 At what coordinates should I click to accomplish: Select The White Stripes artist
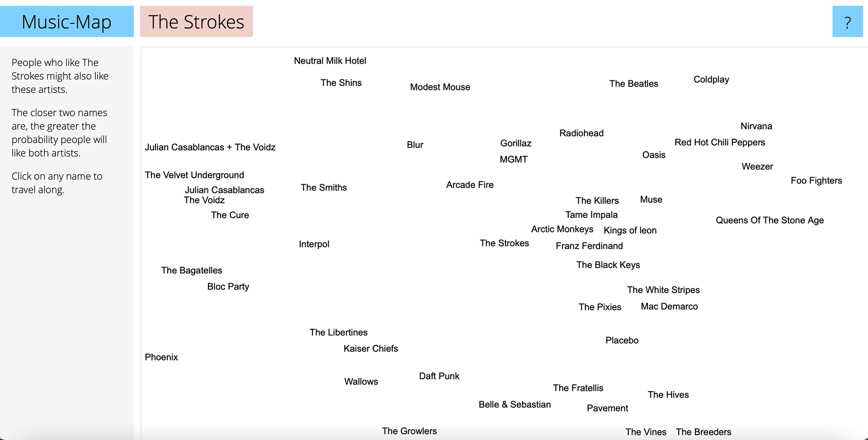[663, 290]
